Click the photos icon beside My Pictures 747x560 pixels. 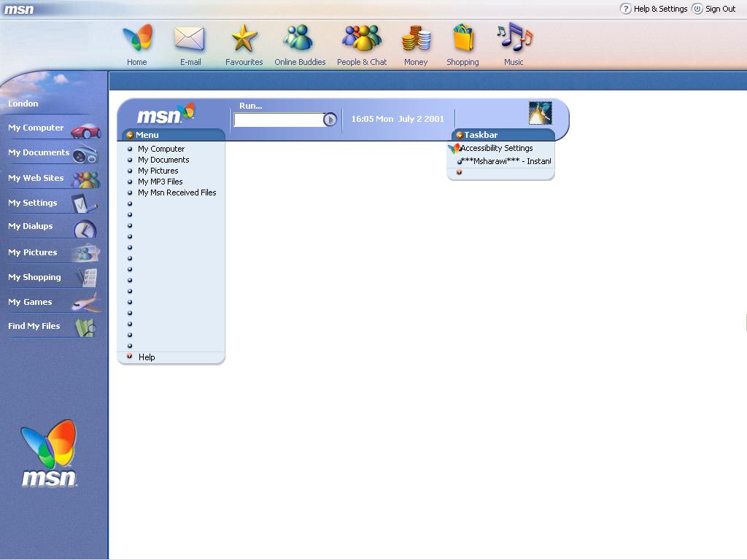click(x=86, y=253)
